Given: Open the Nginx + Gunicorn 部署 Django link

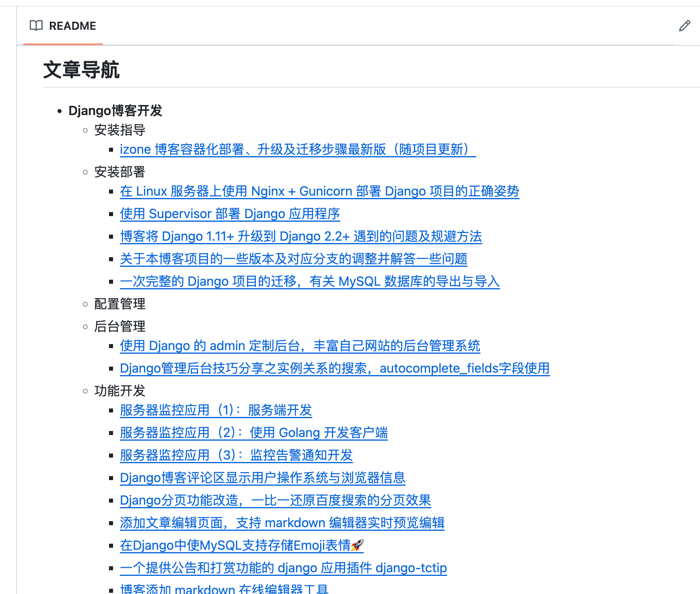Looking at the screenshot, I should point(319,191).
